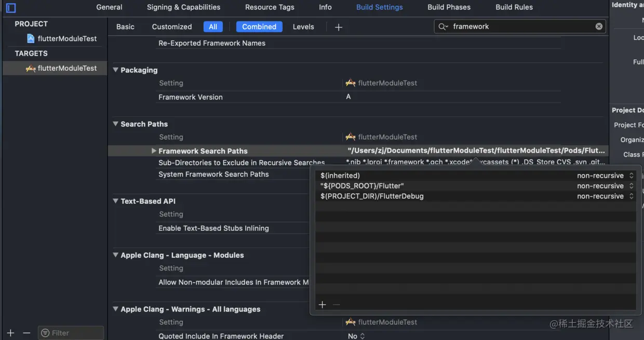Switch to Combined view
Screen dimensions: 644x340
click(x=259, y=27)
